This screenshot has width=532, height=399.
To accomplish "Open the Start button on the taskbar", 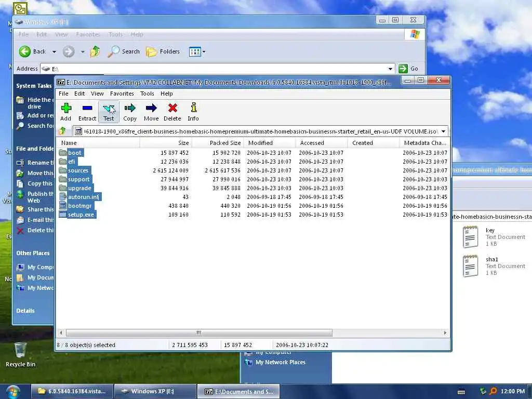I will (13, 392).
